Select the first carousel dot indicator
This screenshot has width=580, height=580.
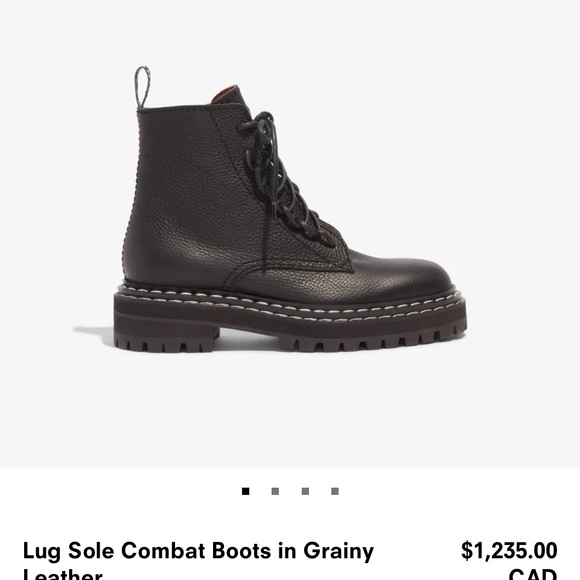click(x=245, y=491)
